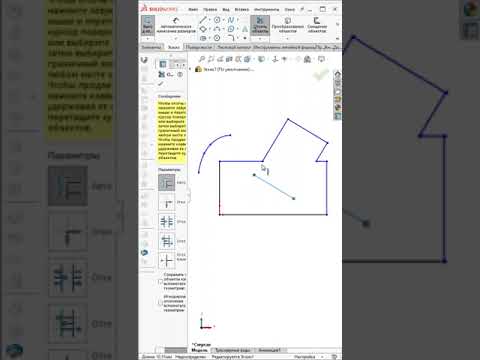
Task: Click the Trim Entities toolbar button
Action: pos(260,25)
